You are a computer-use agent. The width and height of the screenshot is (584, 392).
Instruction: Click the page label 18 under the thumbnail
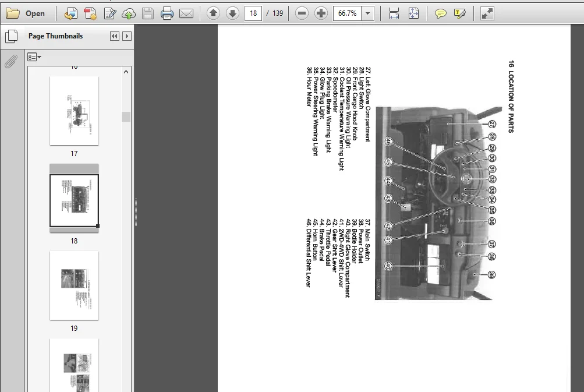74,241
